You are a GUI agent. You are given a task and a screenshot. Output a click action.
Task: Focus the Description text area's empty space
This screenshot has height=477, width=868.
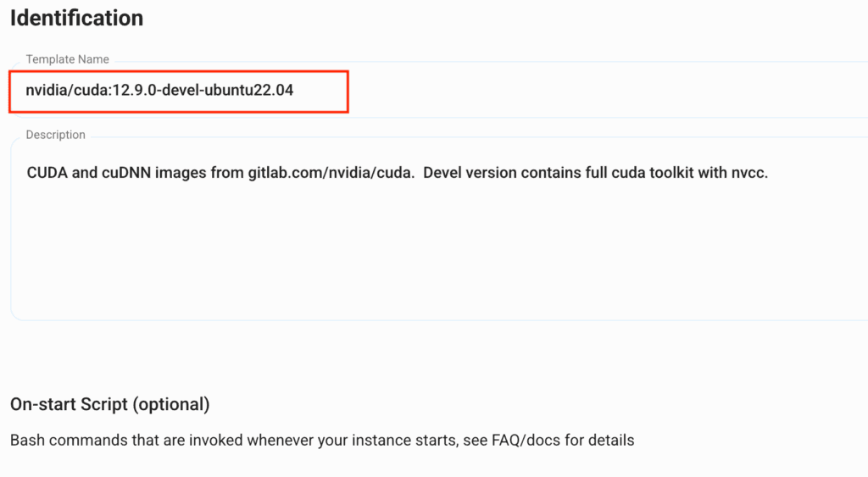click(x=424, y=254)
